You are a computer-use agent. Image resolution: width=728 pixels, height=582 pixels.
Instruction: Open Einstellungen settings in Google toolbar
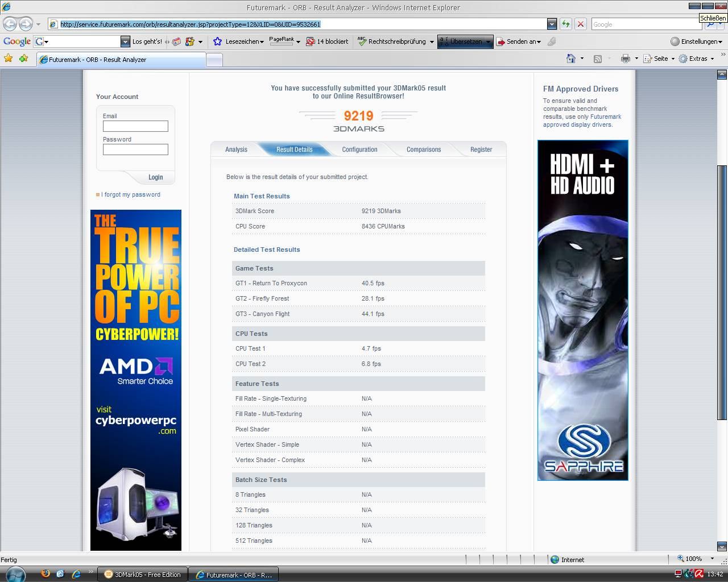click(x=696, y=41)
